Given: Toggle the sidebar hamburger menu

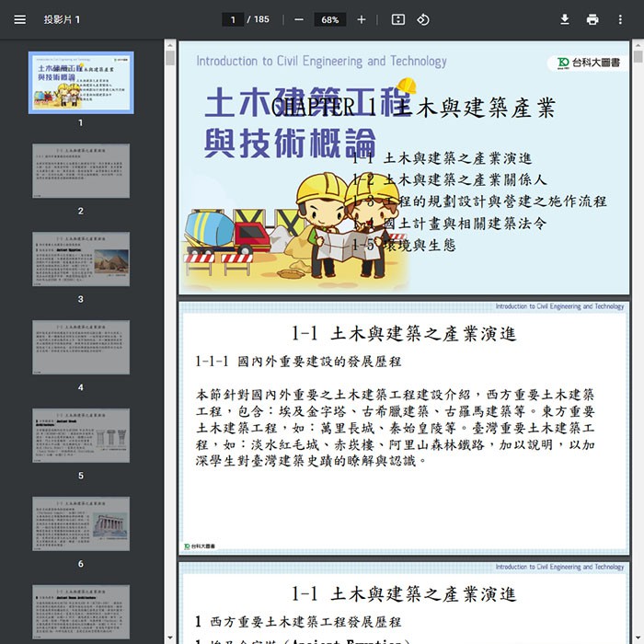Looking at the screenshot, I should click(20, 19).
